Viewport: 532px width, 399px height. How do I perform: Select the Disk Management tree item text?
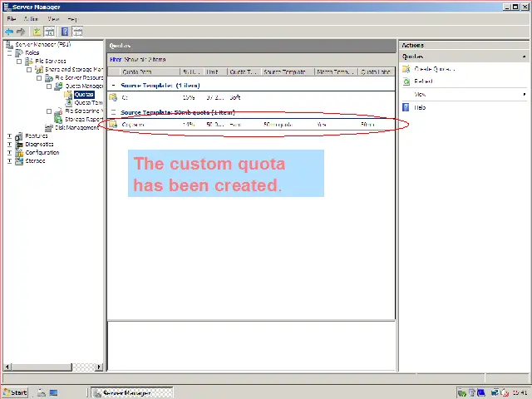pyautogui.click(x=77, y=128)
